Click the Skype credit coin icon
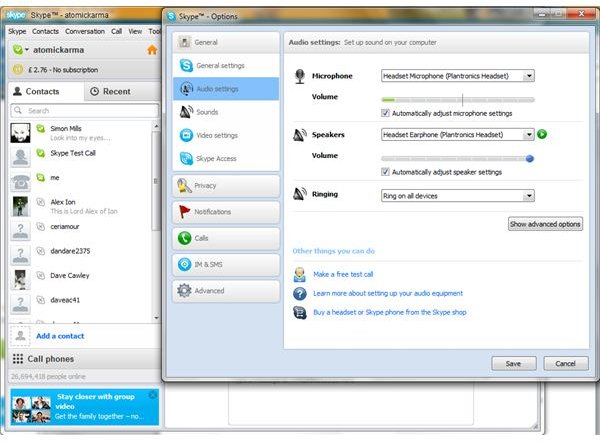The width and height of the screenshot is (600, 441). [x=18, y=70]
